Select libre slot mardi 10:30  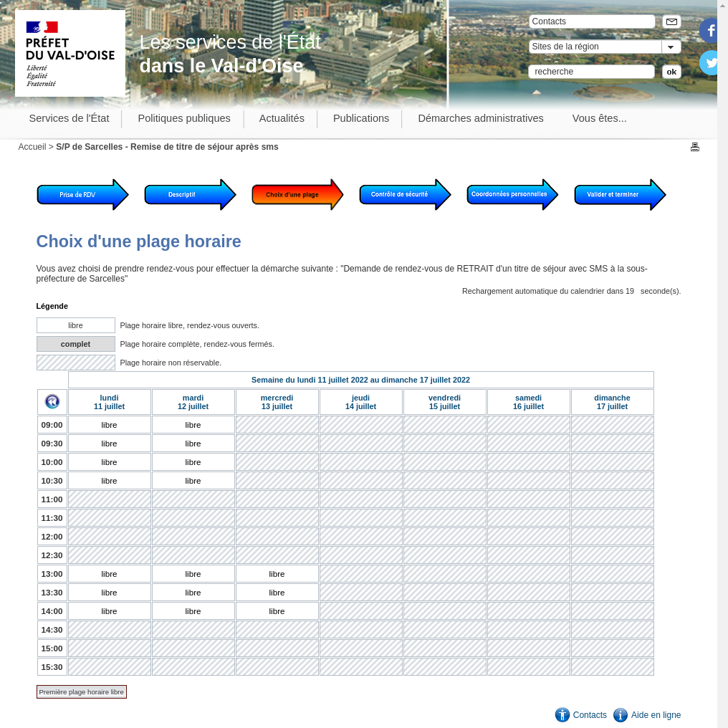point(193,481)
